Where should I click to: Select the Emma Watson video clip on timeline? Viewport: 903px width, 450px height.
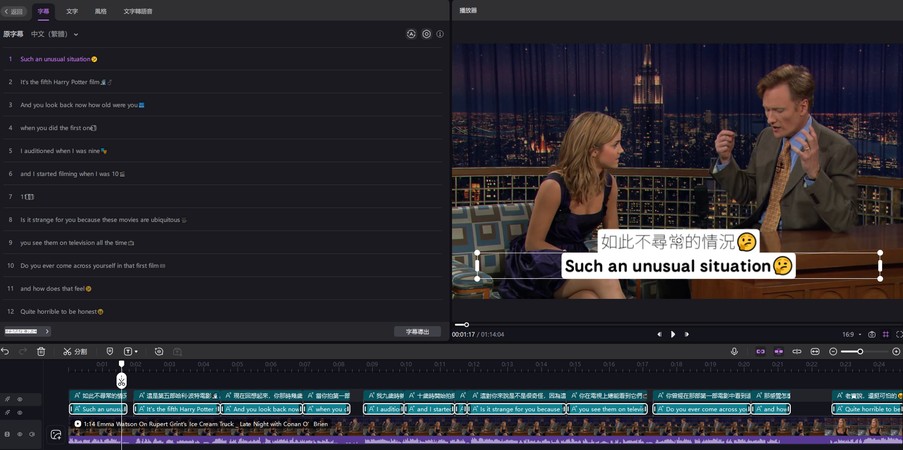point(485,430)
